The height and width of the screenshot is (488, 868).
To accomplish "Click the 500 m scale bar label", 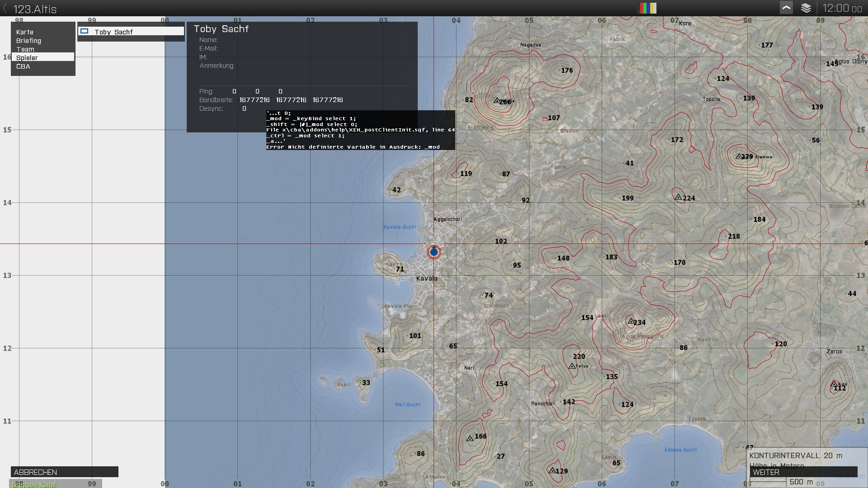I will tap(801, 482).
